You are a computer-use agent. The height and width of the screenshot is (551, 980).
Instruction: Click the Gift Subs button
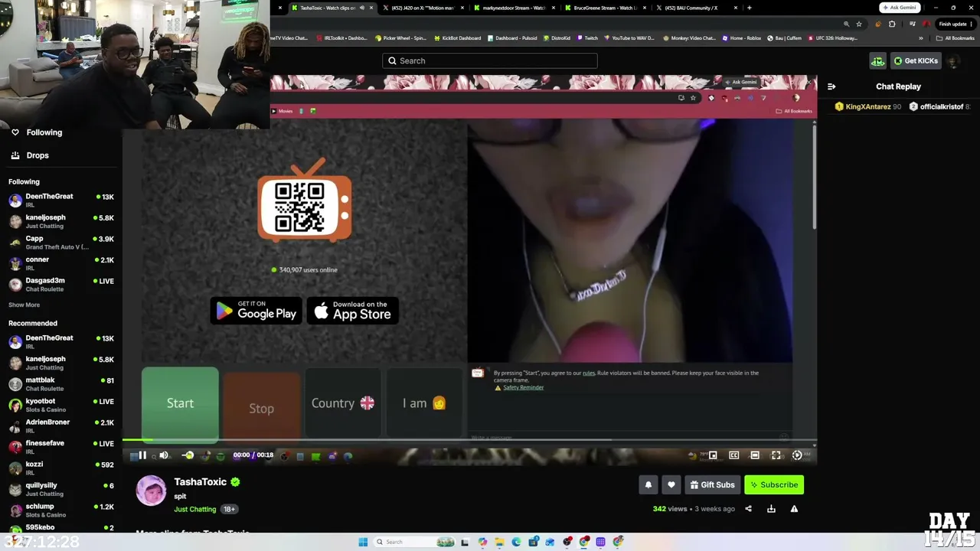click(712, 484)
